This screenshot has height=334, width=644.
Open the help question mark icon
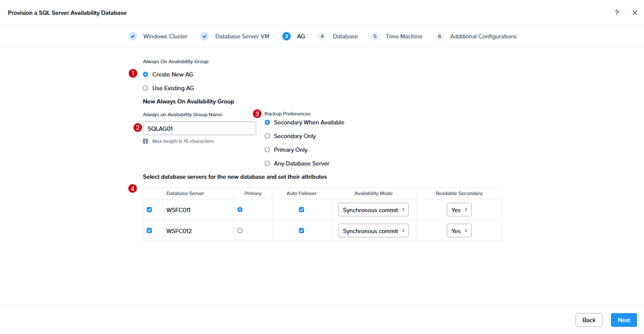[617, 13]
